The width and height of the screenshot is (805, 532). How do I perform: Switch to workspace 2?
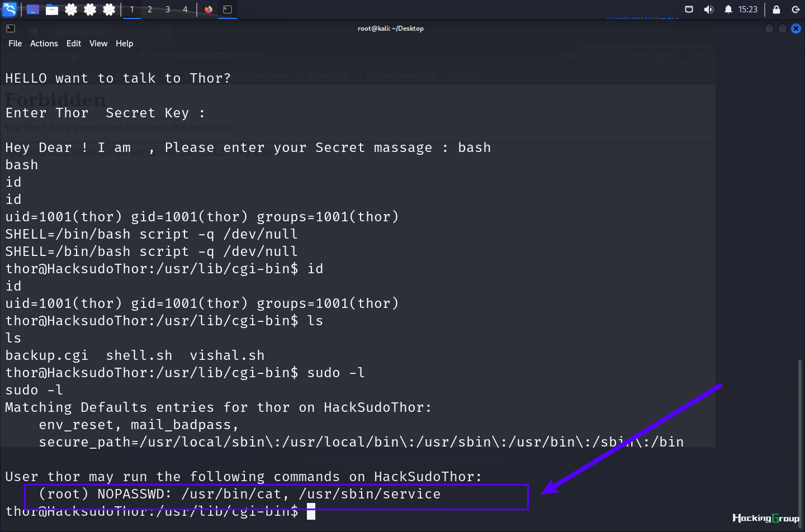tap(150, 9)
